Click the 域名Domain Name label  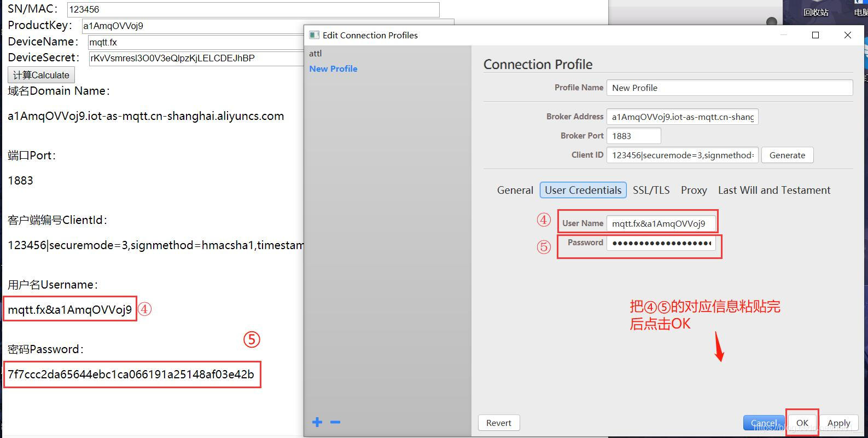point(59,91)
